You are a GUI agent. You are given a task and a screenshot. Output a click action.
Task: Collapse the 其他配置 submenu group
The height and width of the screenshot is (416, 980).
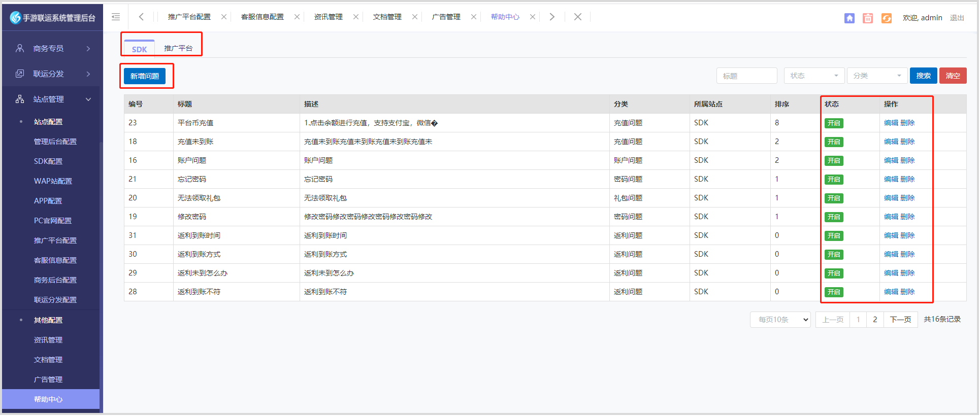(x=48, y=320)
